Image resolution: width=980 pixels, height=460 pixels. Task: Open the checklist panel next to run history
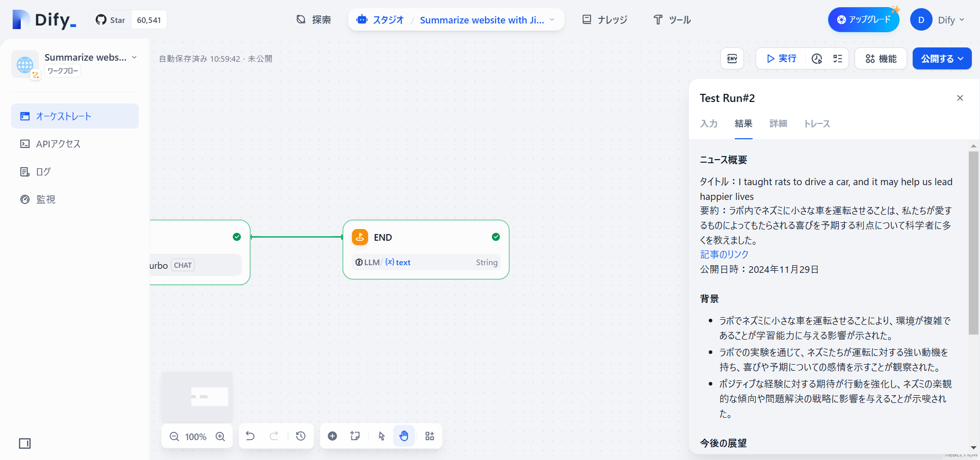(837, 59)
